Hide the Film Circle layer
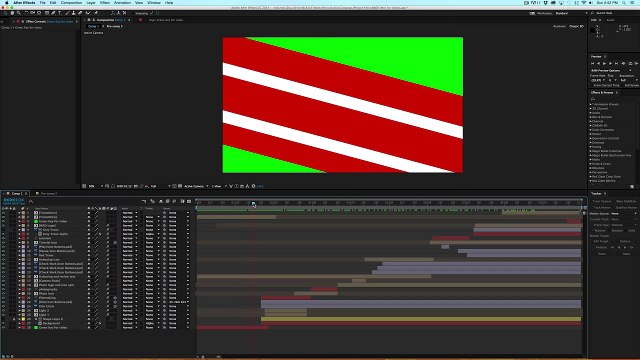The image size is (640, 360). 4,306
